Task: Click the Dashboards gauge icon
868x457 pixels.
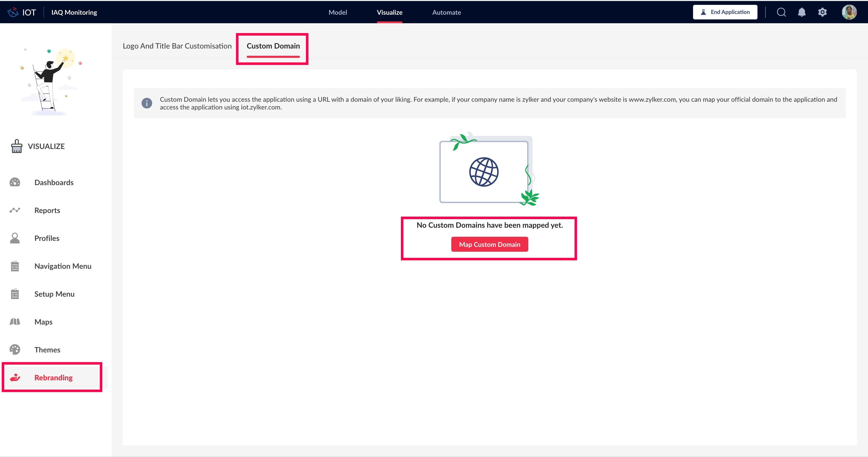Action: click(15, 182)
